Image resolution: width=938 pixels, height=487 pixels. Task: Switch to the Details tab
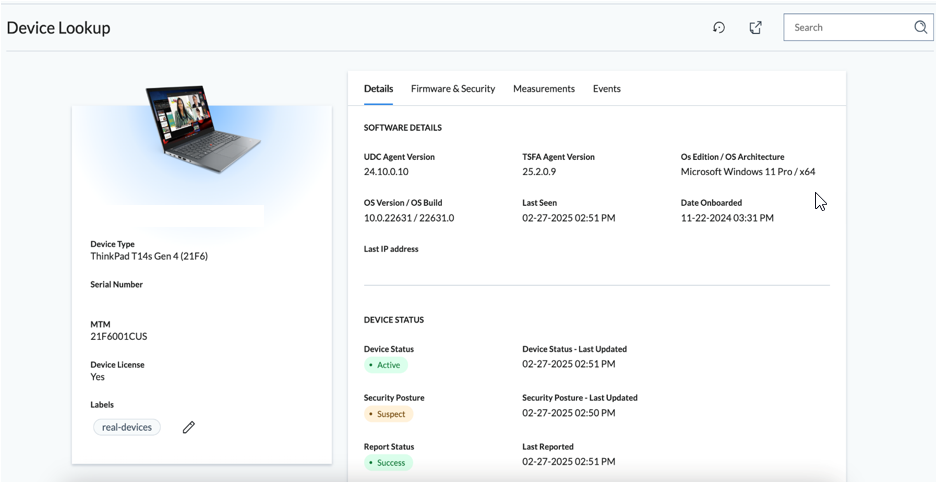click(x=378, y=89)
